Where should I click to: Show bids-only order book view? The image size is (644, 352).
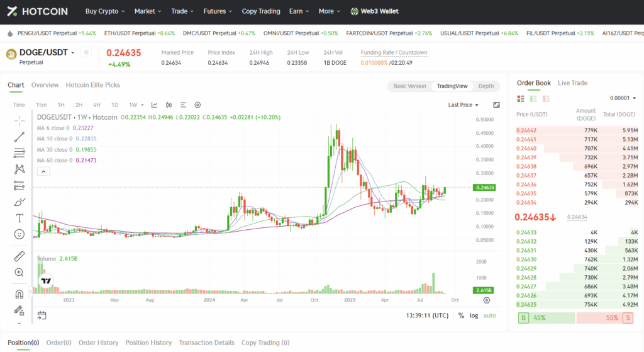tap(533, 99)
